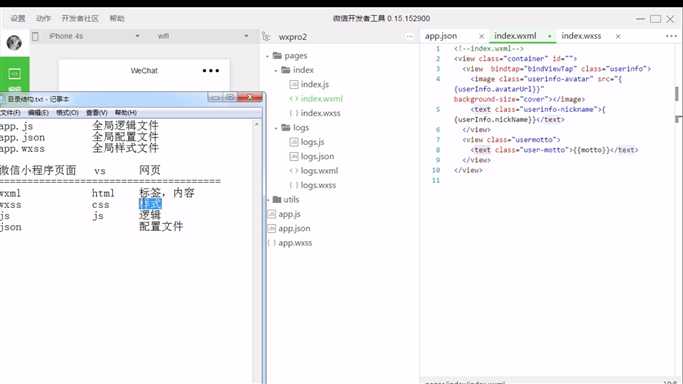This screenshot has width=683, height=384.
Task: Switch to the index.wxml editor tab
Action: tap(515, 36)
